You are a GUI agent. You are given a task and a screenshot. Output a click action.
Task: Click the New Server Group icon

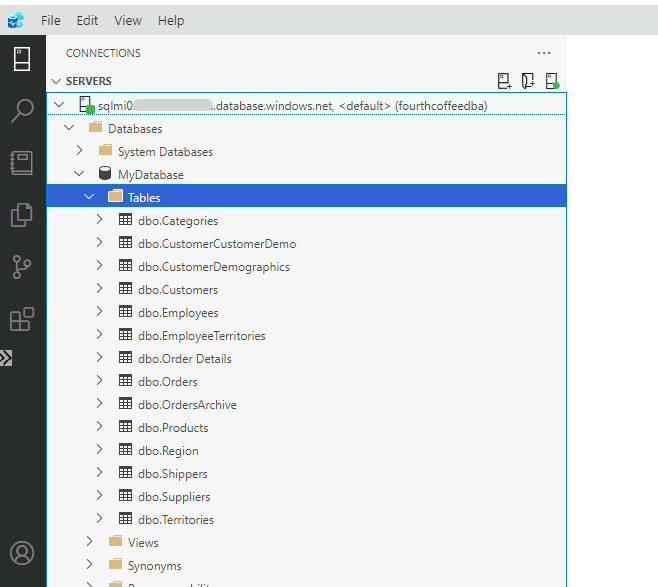528,81
